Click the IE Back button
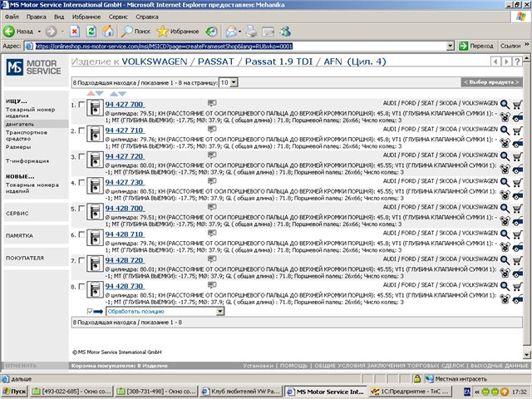 click(18, 32)
